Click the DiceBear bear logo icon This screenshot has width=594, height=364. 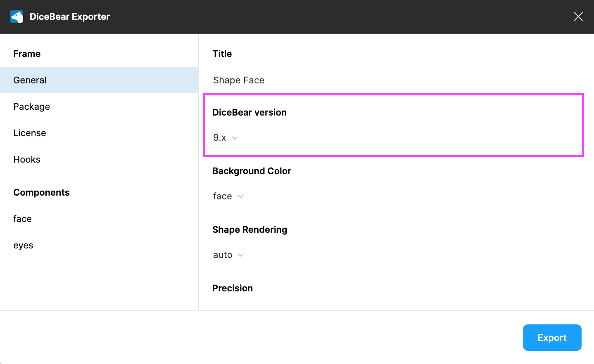click(x=16, y=17)
